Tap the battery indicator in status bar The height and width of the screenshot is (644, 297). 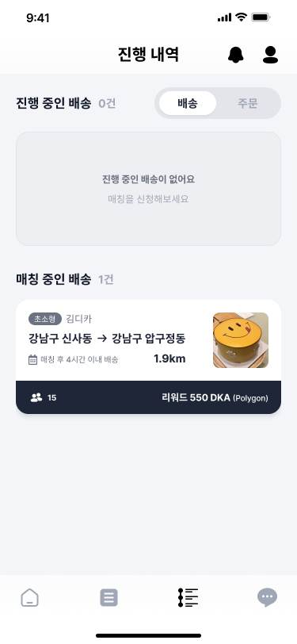tap(261, 17)
